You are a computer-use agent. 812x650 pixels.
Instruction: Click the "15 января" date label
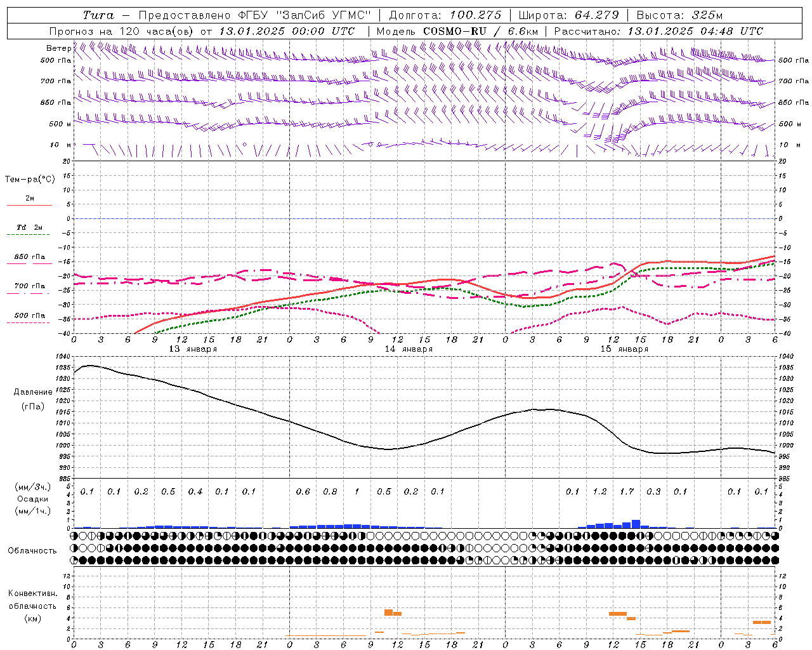(x=624, y=349)
